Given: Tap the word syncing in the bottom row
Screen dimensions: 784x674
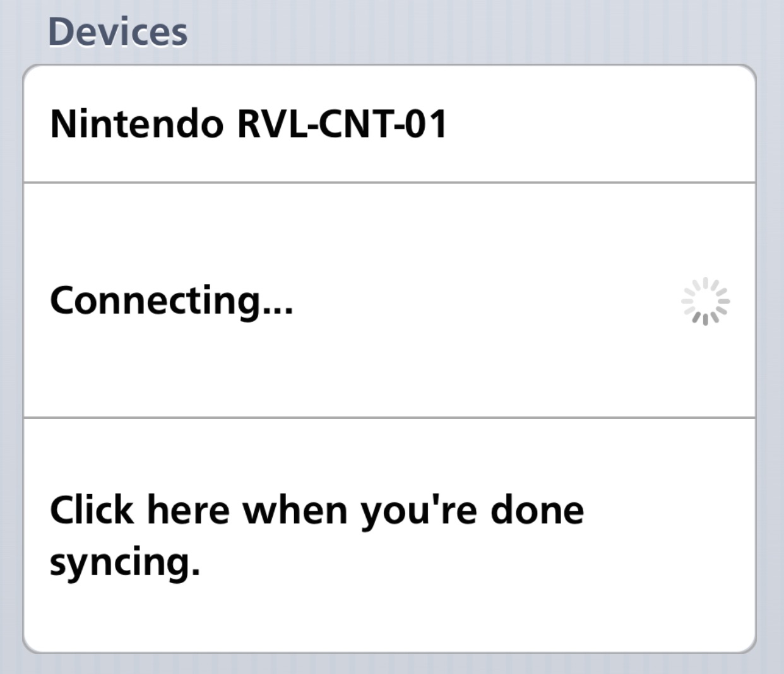Looking at the screenshot, I should [124, 562].
